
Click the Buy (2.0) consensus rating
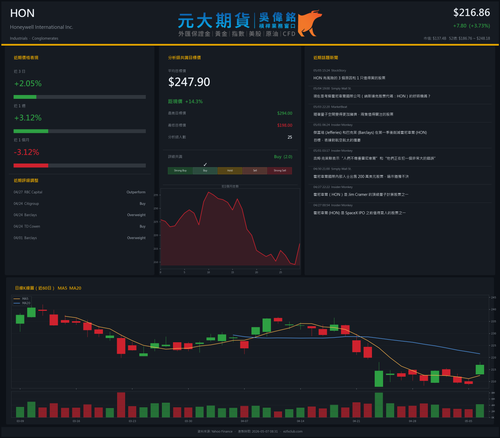coord(283,157)
